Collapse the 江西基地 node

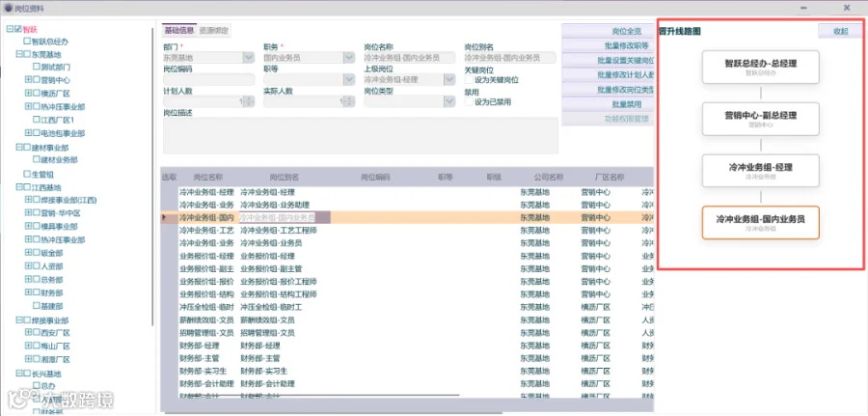(19, 187)
